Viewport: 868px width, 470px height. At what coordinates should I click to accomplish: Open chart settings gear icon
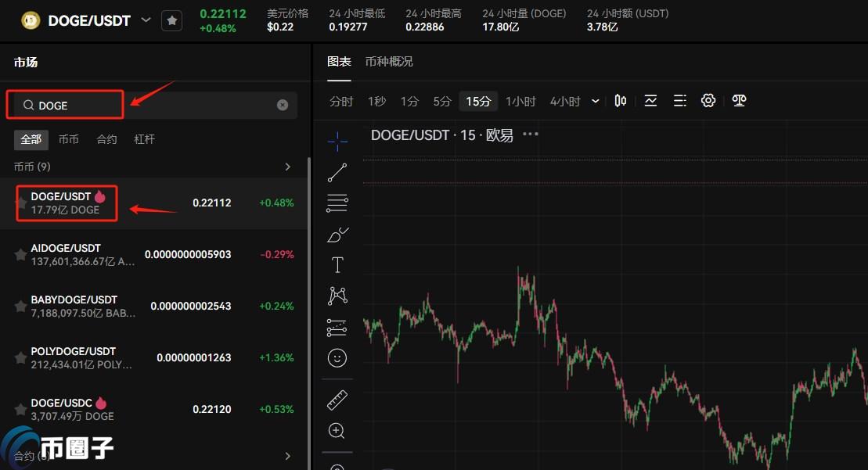pyautogui.click(x=708, y=101)
